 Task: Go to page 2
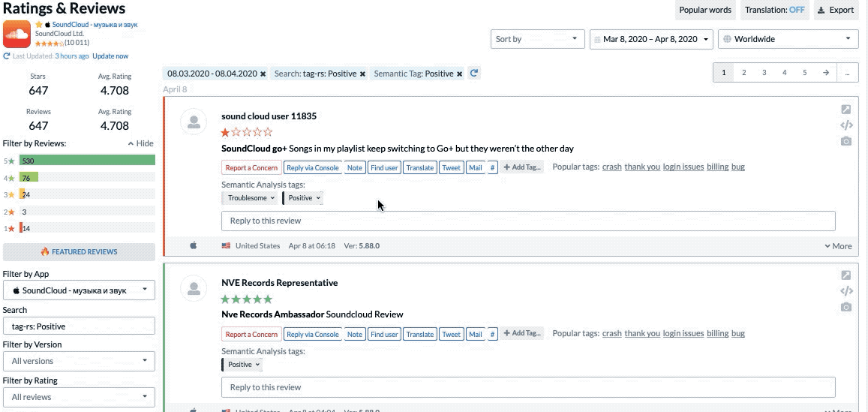(x=744, y=73)
